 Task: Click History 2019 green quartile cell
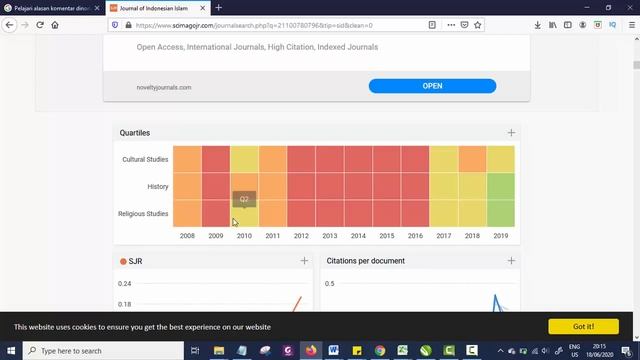pyautogui.click(x=501, y=187)
